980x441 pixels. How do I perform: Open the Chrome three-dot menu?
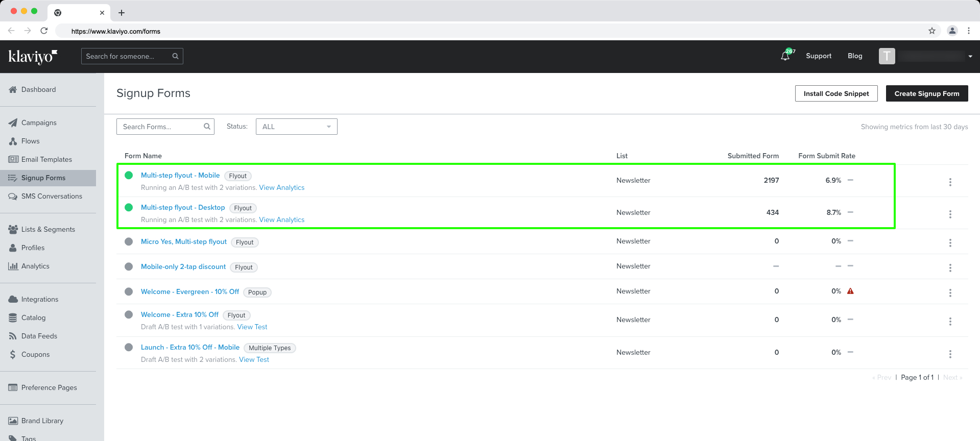[x=969, y=31]
